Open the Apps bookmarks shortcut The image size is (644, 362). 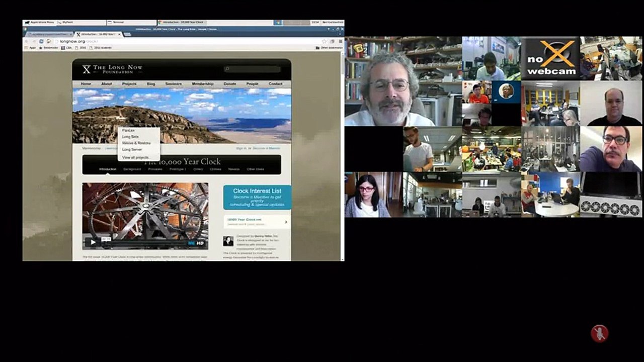30,48
